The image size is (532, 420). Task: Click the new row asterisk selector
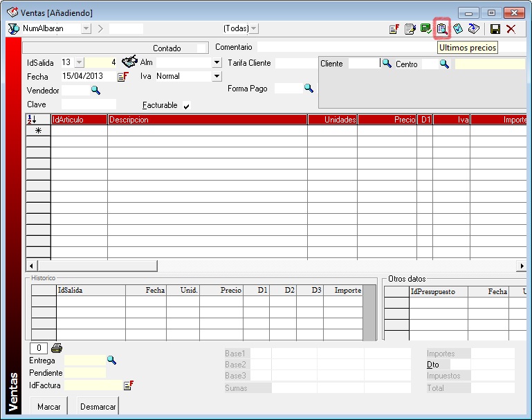pos(38,131)
